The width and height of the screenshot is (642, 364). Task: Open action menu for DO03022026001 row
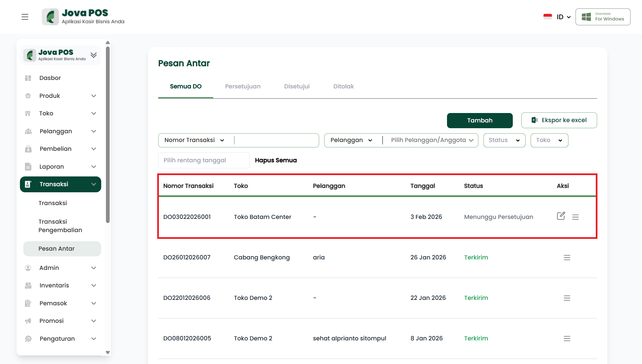click(575, 217)
